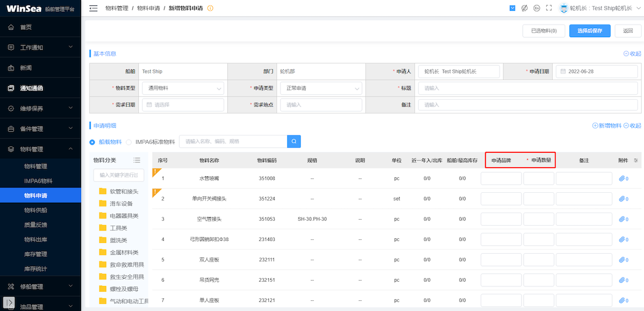Expand the 工作通知 sidebar menu
644x311 pixels.
(x=41, y=47)
